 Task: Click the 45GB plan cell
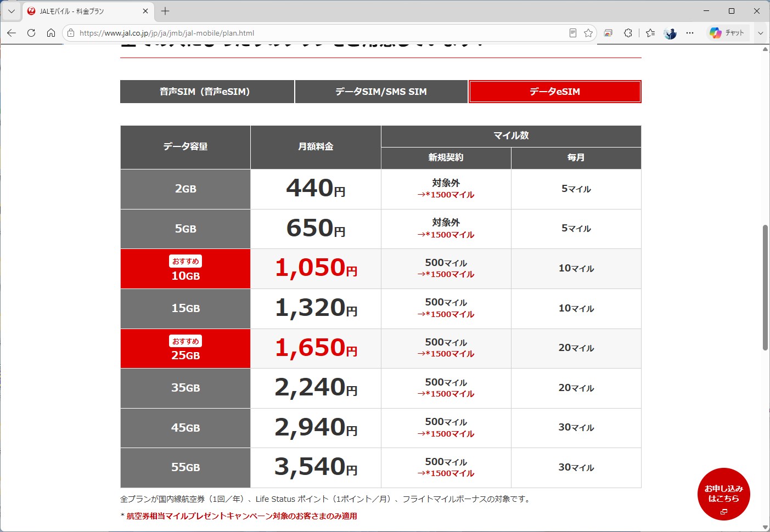pos(186,428)
